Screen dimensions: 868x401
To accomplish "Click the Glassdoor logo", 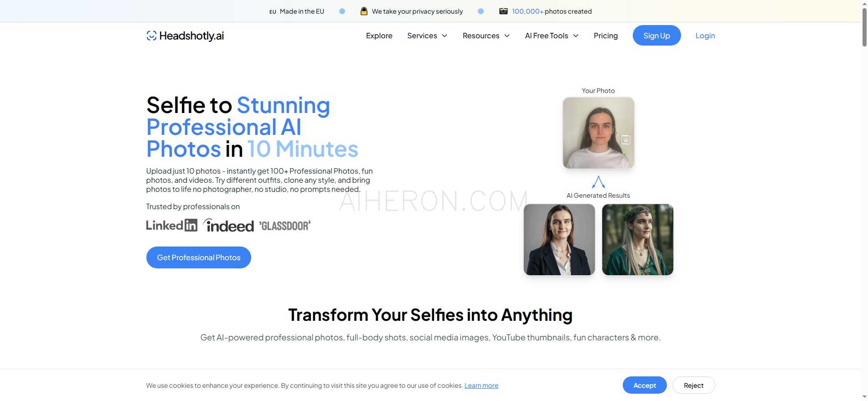I will (x=285, y=226).
